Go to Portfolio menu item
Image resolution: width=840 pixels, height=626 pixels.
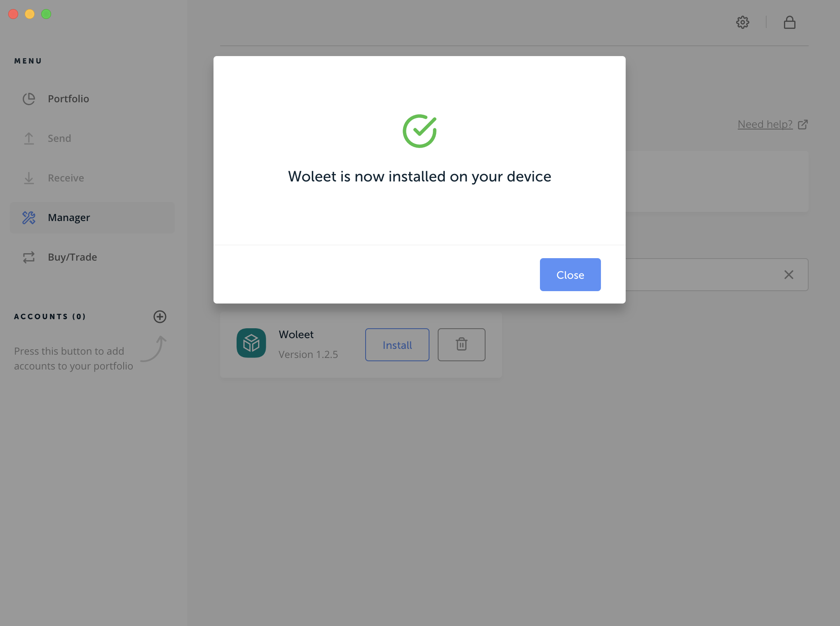(68, 99)
